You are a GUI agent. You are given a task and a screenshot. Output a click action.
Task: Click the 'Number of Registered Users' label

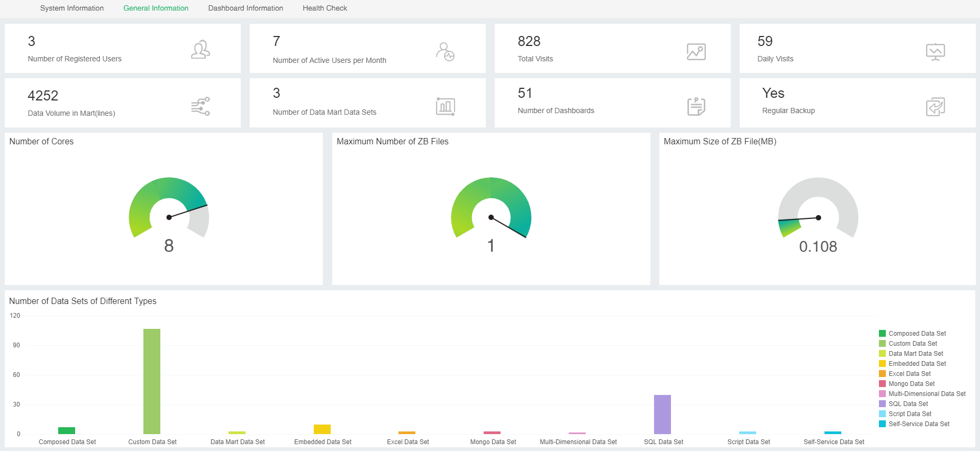[x=75, y=59]
